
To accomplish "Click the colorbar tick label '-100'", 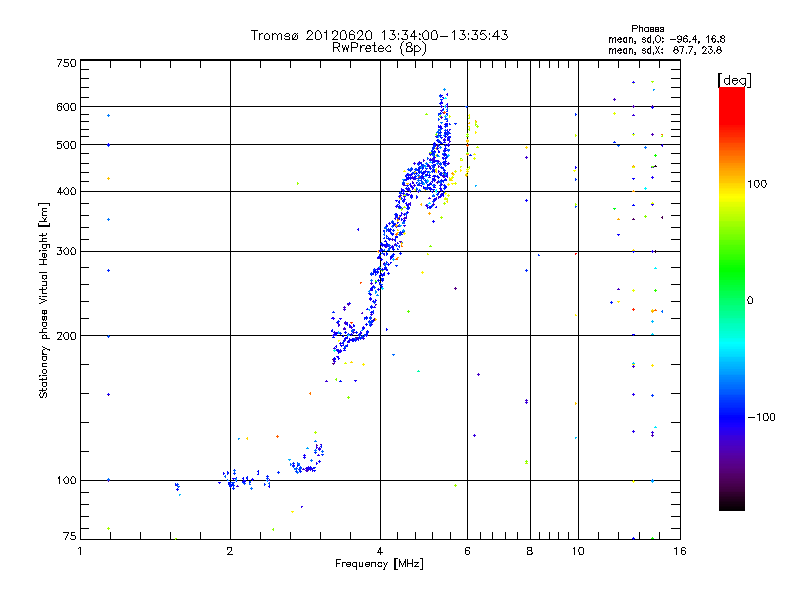I will 761,417.
